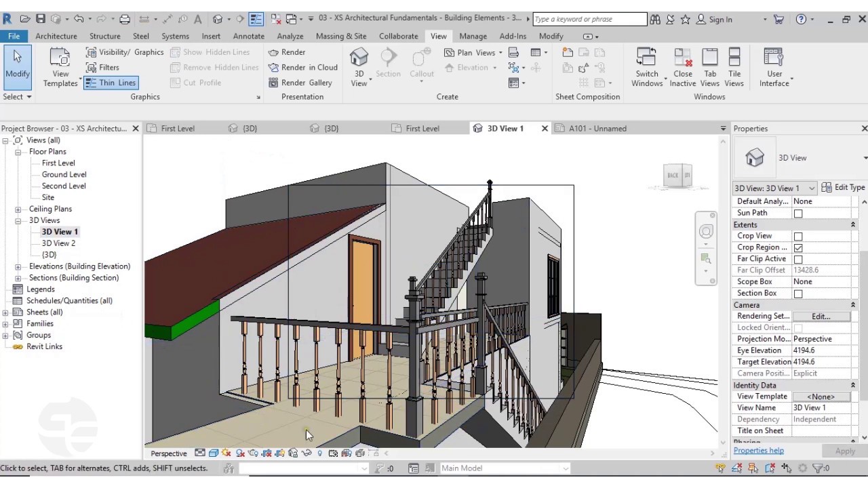Click the Communication Center satellite icon

tap(670, 20)
